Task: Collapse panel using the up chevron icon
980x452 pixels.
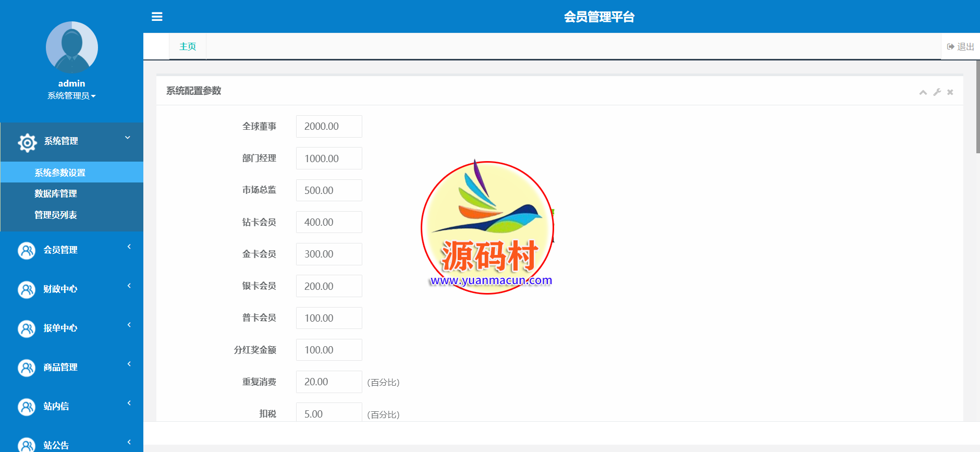Action: tap(923, 92)
